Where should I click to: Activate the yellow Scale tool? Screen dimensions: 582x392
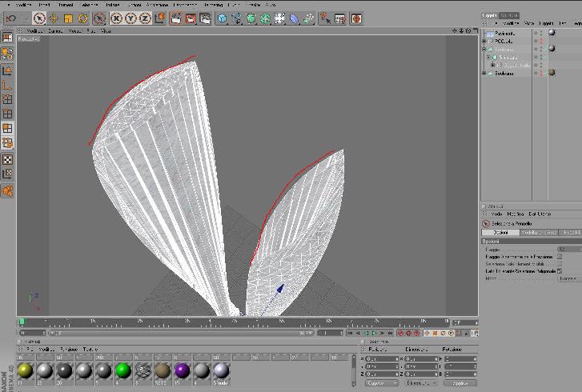click(68, 18)
